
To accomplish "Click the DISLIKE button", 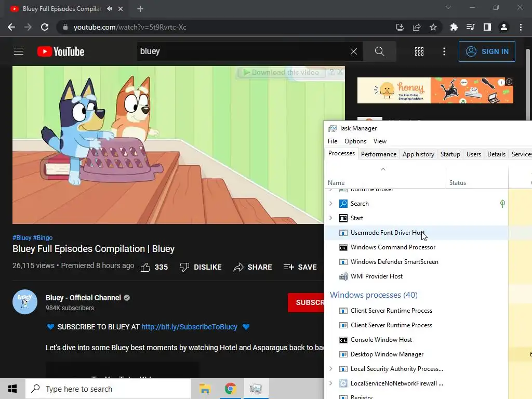I will click(201, 268).
